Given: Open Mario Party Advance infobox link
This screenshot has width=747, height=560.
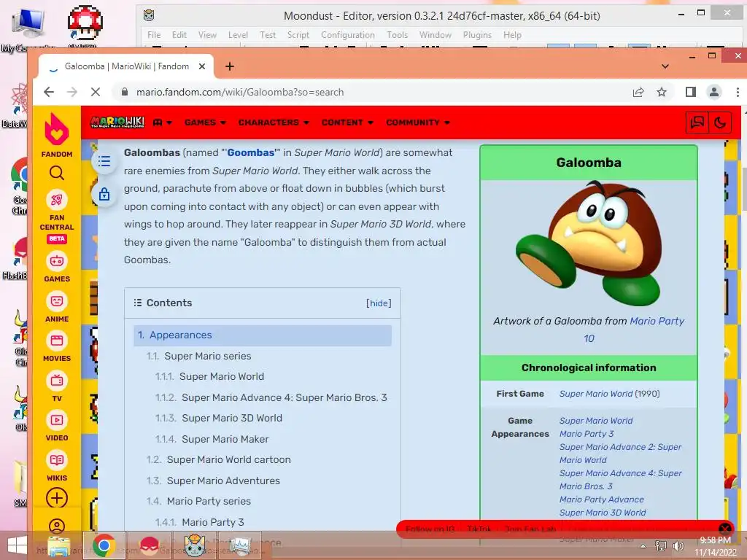Looking at the screenshot, I should pos(602,499).
